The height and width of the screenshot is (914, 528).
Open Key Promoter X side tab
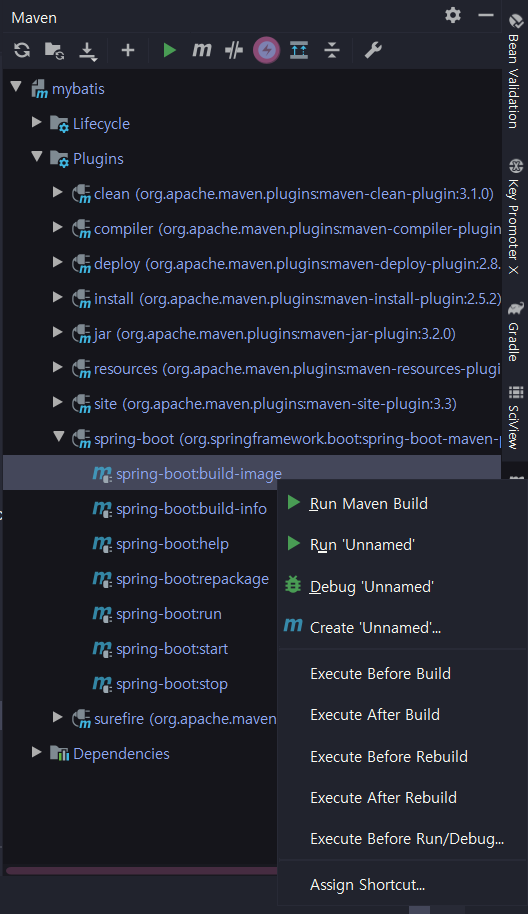coord(515,216)
